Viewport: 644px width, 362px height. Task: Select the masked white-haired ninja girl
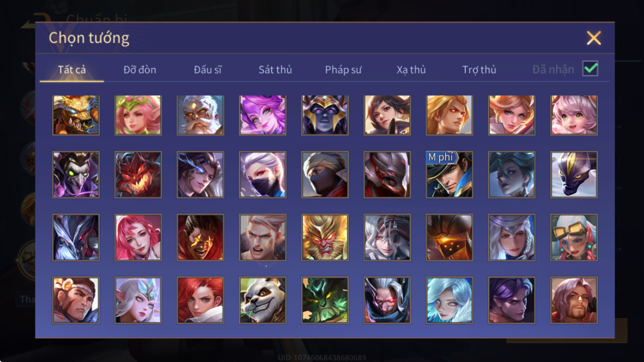(263, 175)
